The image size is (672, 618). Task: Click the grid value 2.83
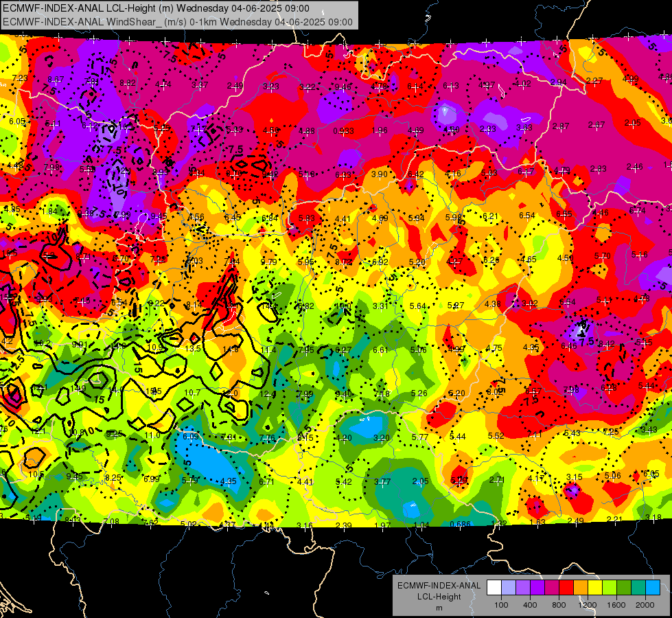599,169
